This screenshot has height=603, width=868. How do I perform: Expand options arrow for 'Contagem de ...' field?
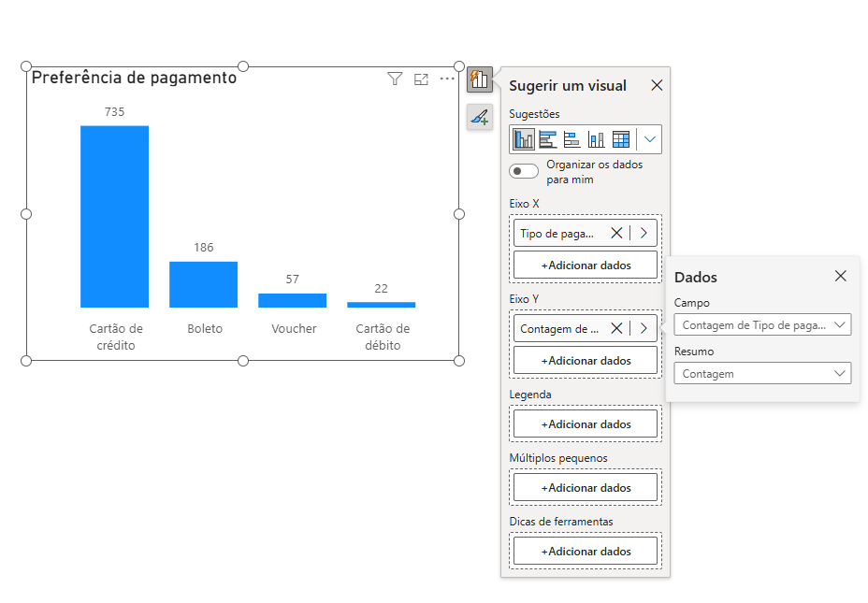[x=644, y=328]
